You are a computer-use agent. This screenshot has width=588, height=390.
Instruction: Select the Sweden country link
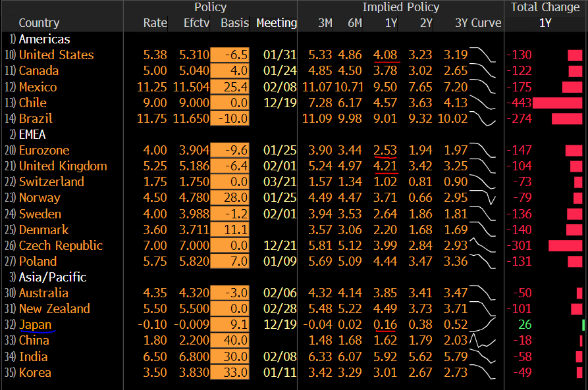click(40, 214)
